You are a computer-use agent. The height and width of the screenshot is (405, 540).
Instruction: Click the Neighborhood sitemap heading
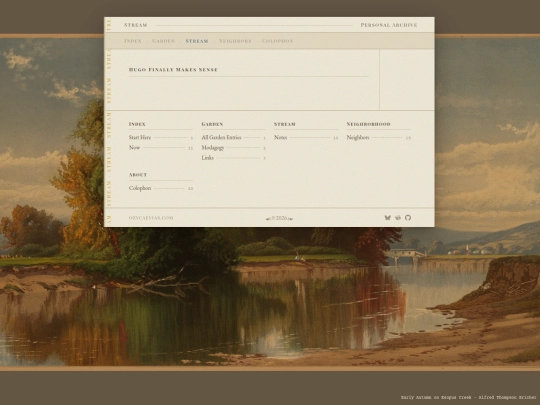click(x=368, y=124)
